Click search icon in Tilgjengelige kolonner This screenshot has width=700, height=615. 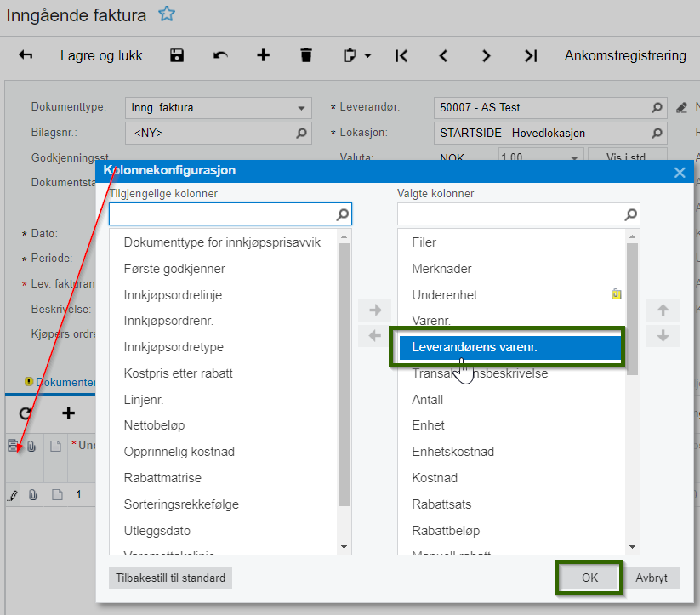[x=343, y=214]
